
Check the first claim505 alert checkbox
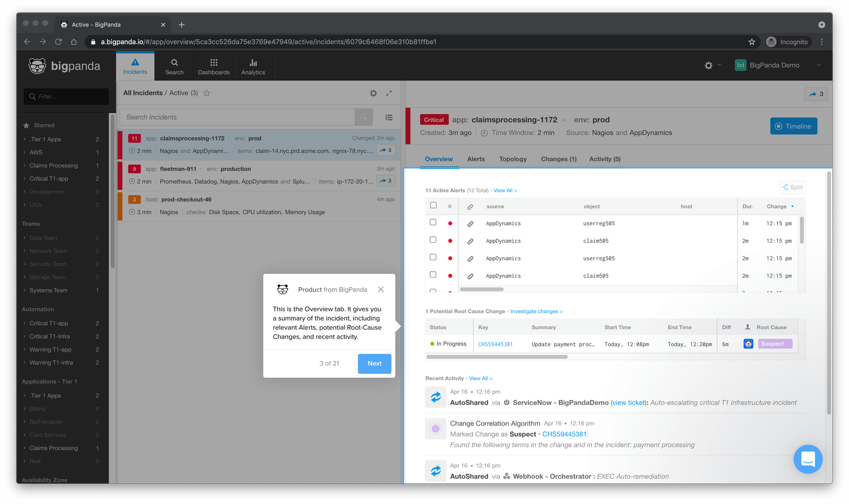pyautogui.click(x=433, y=240)
